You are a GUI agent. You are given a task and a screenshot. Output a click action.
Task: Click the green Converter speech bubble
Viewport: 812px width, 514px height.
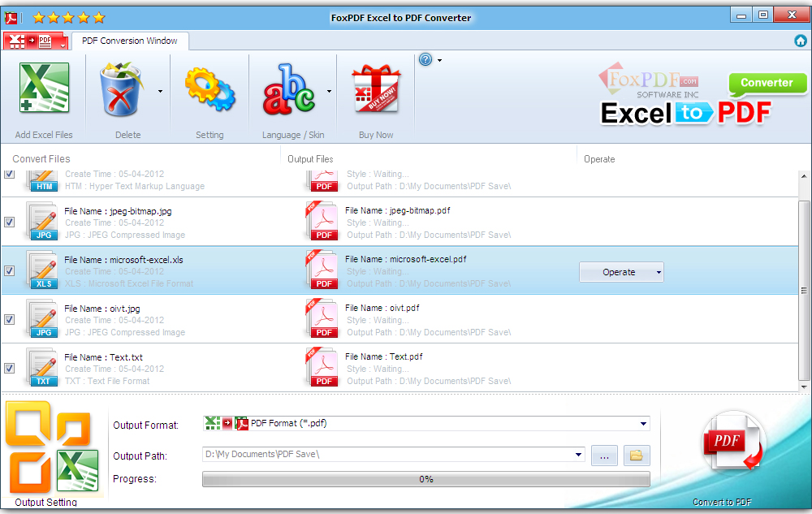[767, 84]
